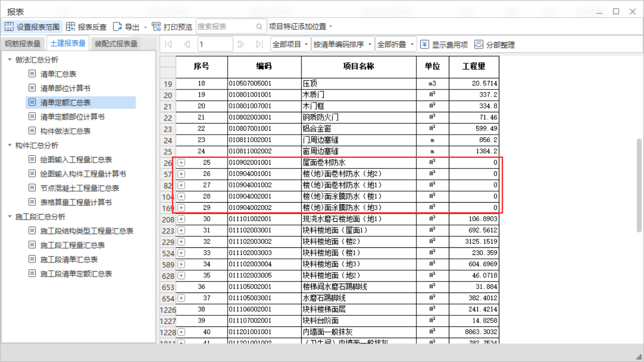Open 打印预览 print preview

[x=172, y=27]
